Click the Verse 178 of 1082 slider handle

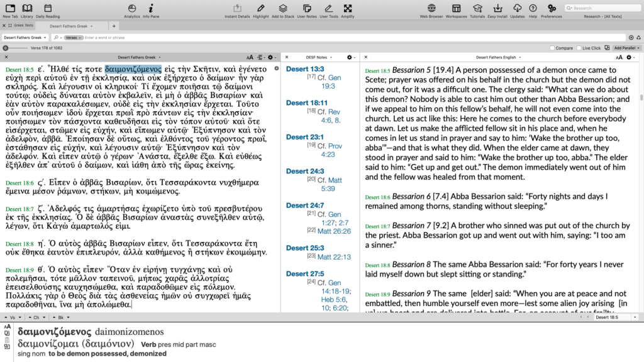[6, 48]
